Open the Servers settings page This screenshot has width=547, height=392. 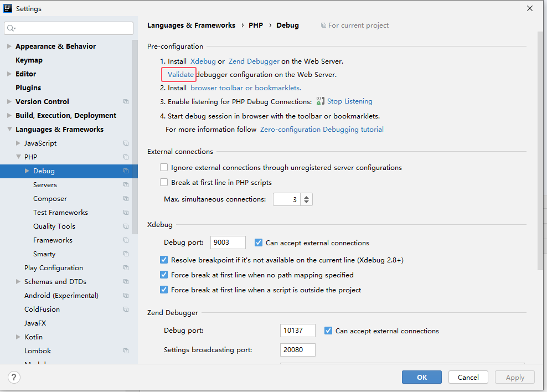(45, 185)
